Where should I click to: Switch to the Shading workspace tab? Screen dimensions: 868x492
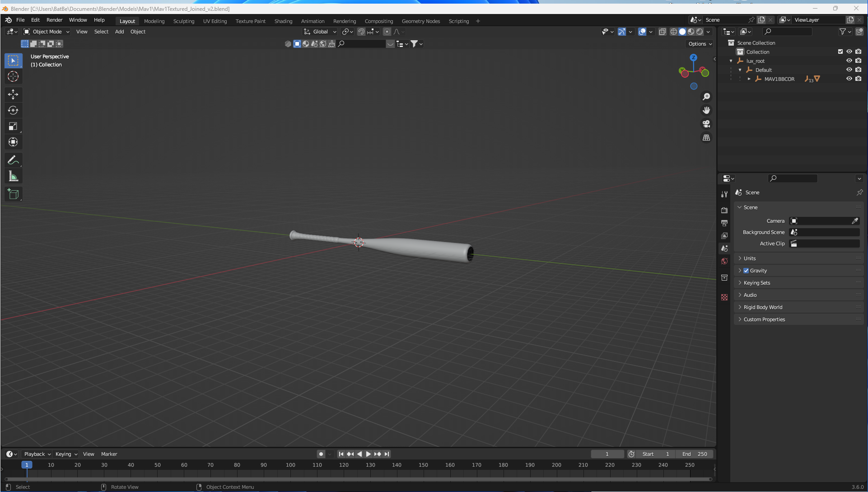[x=283, y=21]
